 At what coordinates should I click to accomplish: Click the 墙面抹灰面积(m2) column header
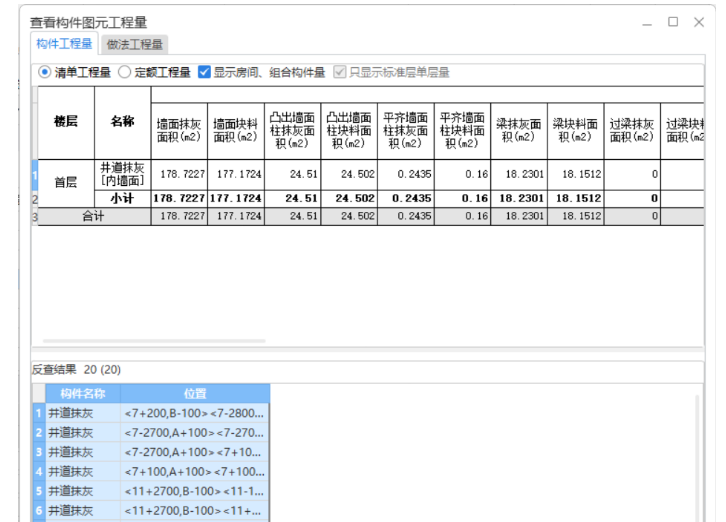tap(179, 131)
